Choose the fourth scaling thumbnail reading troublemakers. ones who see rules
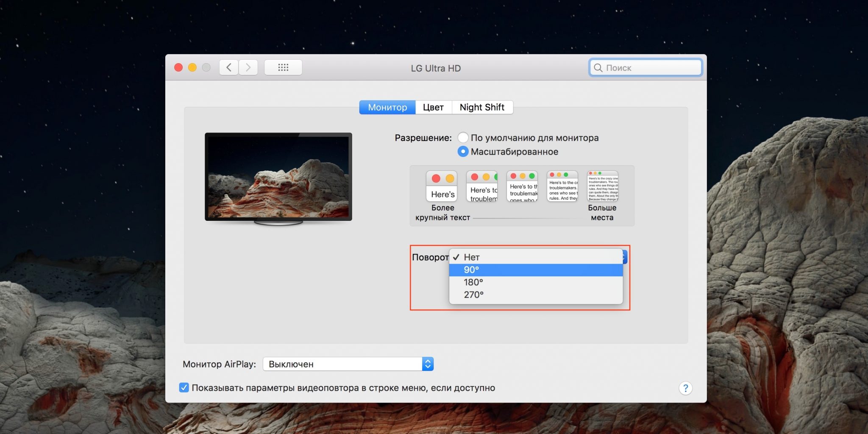The width and height of the screenshot is (868, 434). 562,186
